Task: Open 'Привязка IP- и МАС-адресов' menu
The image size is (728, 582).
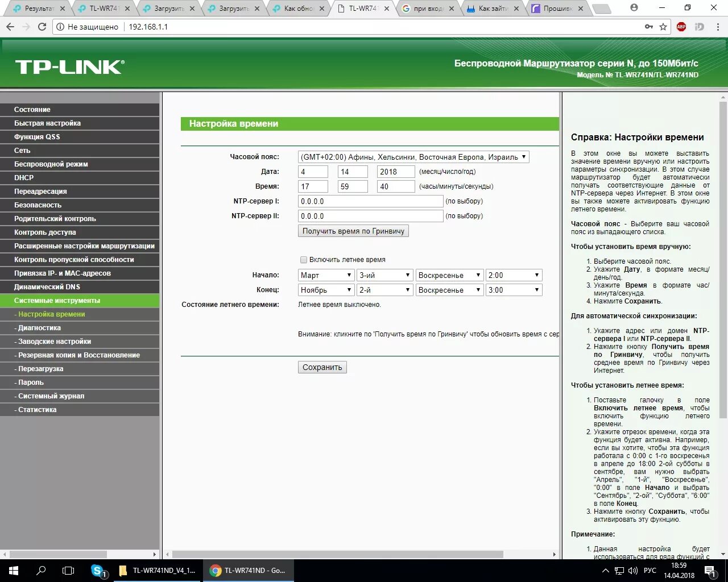Action: coord(80,273)
